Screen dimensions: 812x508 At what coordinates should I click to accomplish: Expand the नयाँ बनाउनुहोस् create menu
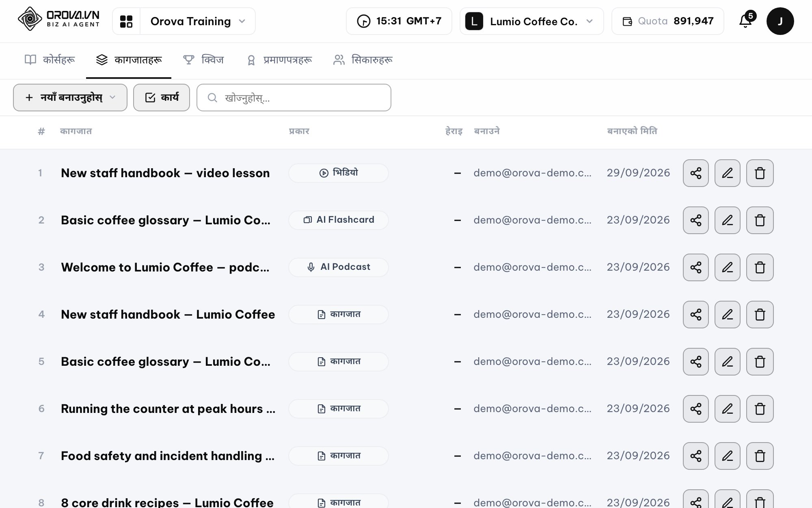click(x=70, y=98)
